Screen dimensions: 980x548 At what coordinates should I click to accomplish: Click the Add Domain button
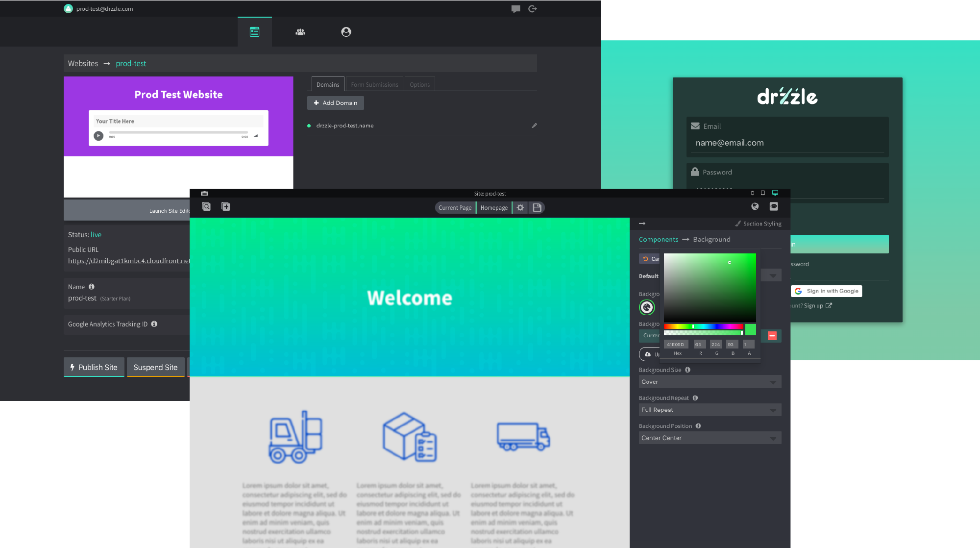pyautogui.click(x=336, y=103)
